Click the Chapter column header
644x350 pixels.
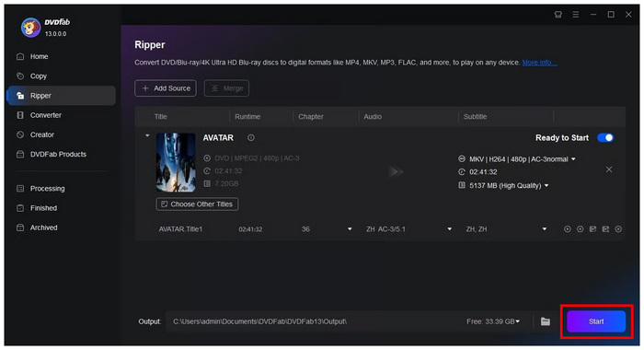311,117
